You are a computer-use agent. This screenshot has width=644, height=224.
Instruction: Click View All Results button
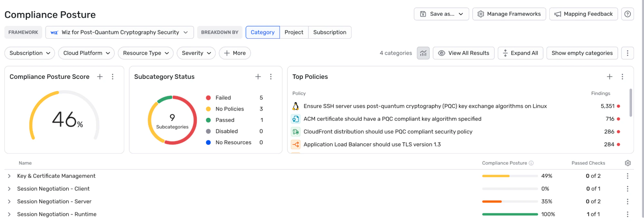pyautogui.click(x=464, y=53)
